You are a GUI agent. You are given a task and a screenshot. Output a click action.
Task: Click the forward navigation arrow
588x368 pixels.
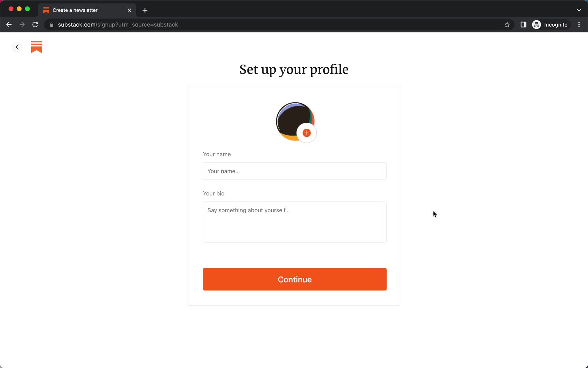click(21, 25)
